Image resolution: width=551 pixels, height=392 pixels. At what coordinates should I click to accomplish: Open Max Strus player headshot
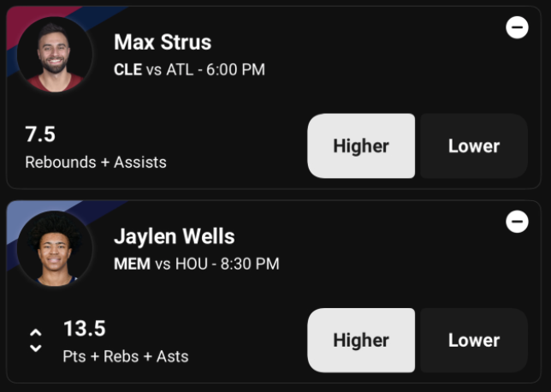tap(55, 55)
